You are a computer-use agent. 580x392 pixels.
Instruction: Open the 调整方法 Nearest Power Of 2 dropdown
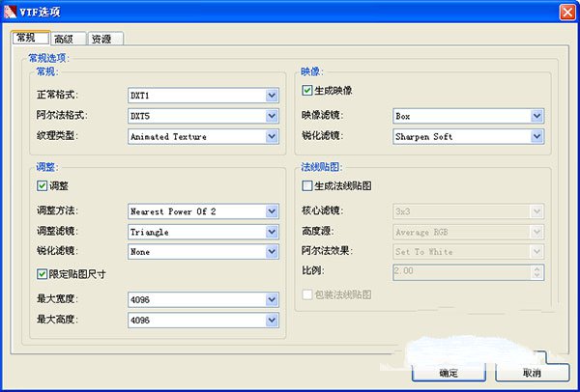[x=203, y=211]
